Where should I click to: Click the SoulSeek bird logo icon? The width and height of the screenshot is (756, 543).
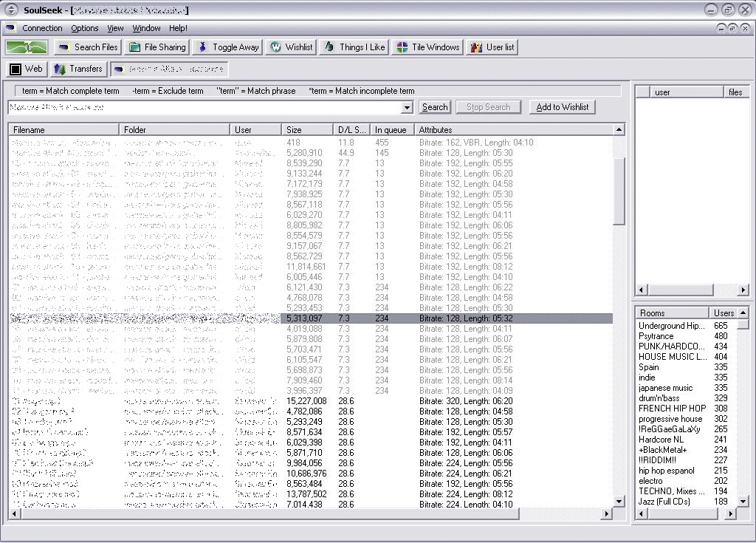tap(27, 47)
